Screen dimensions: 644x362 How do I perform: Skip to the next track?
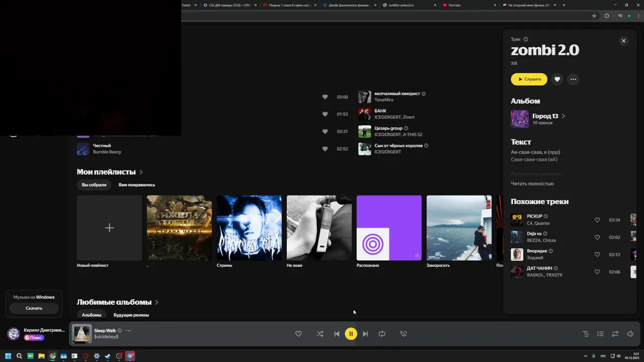[365, 334]
